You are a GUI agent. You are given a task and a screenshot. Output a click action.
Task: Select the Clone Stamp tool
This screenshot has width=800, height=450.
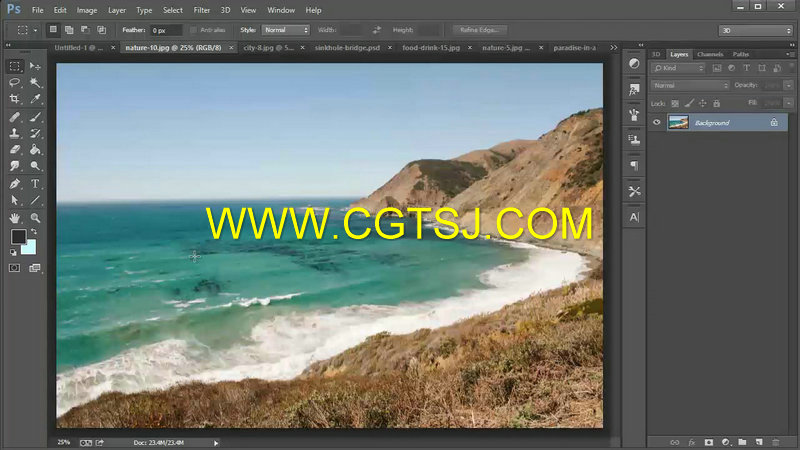(15, 134)
